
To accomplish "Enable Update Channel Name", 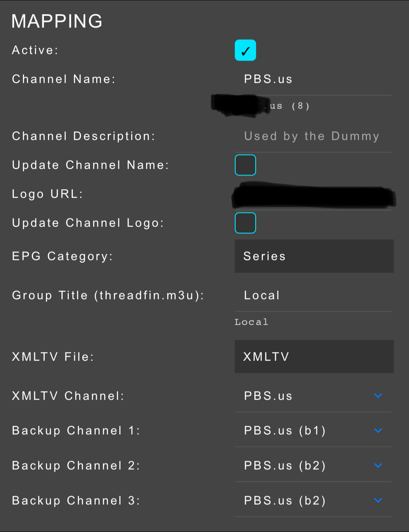I will click(x=245, y=165).
